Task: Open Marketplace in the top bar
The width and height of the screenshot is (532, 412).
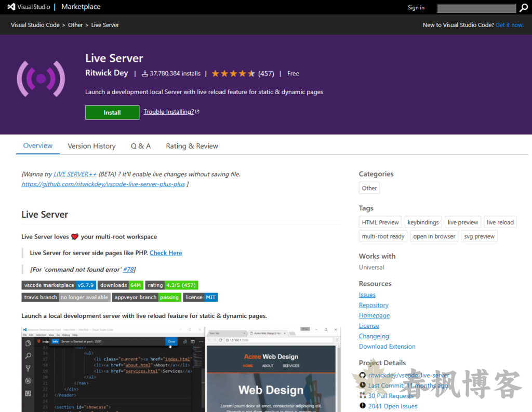Action: click(x=81, y=7)
